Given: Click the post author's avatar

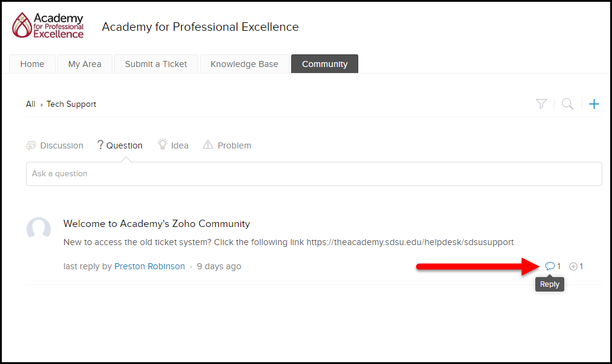Looking at the screenshot, I should [x=39, y=229].
